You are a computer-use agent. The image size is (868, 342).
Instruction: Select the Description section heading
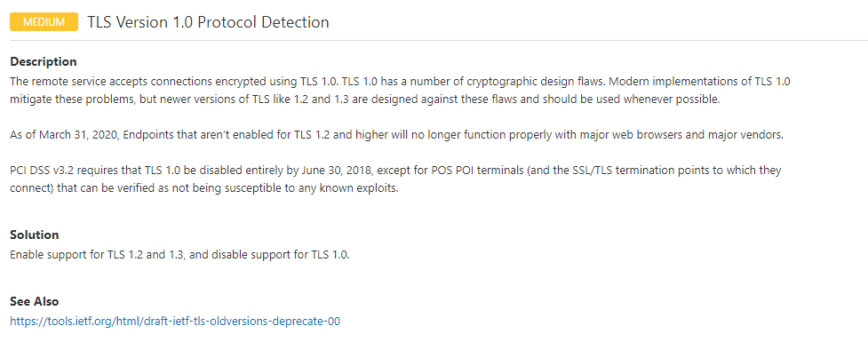coord(44,61)
